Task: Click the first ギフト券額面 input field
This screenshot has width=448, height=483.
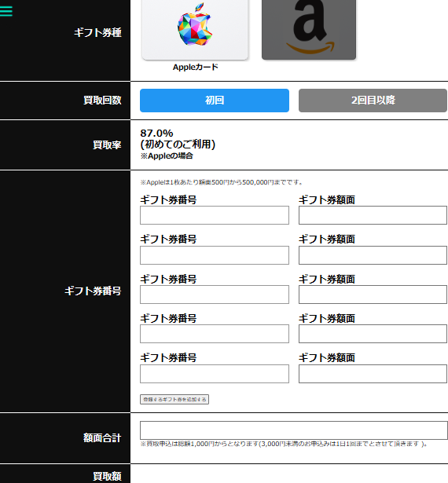Action: tap(373, 215)
